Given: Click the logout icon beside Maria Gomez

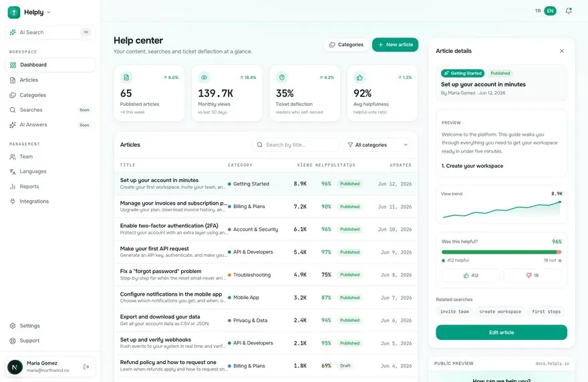Looking at the screenshot, I should pyautogui.click(x=86, y=367).
